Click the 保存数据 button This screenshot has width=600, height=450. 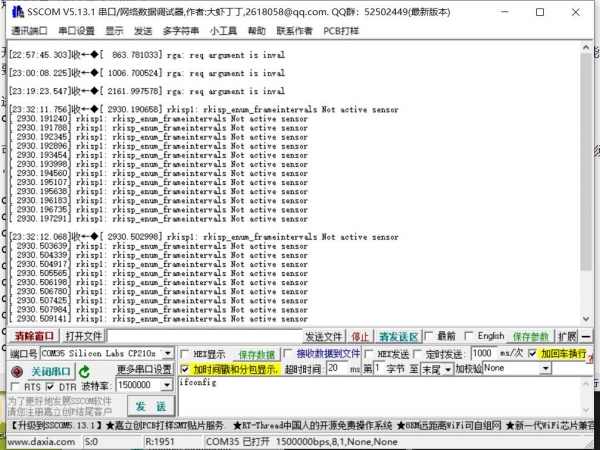(255, 354)
